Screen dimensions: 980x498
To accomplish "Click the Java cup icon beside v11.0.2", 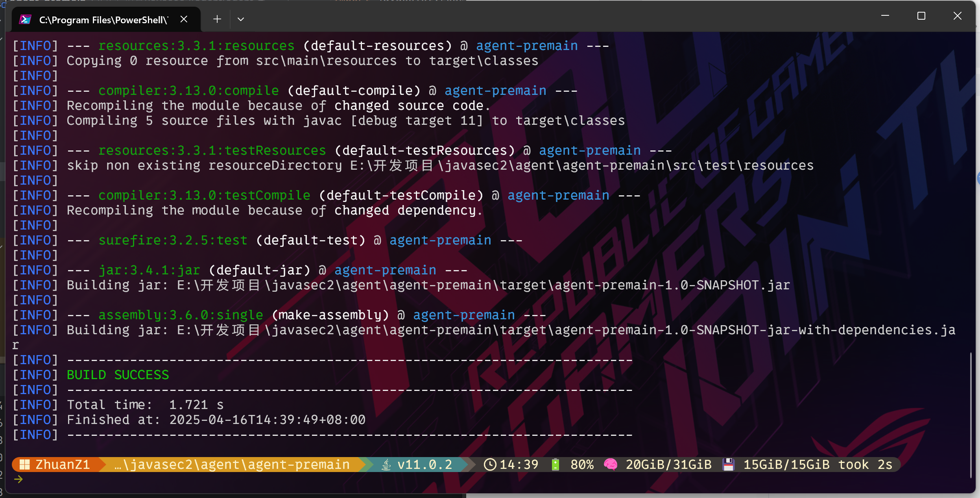I will pyautogui.click(x=386, y=465).
